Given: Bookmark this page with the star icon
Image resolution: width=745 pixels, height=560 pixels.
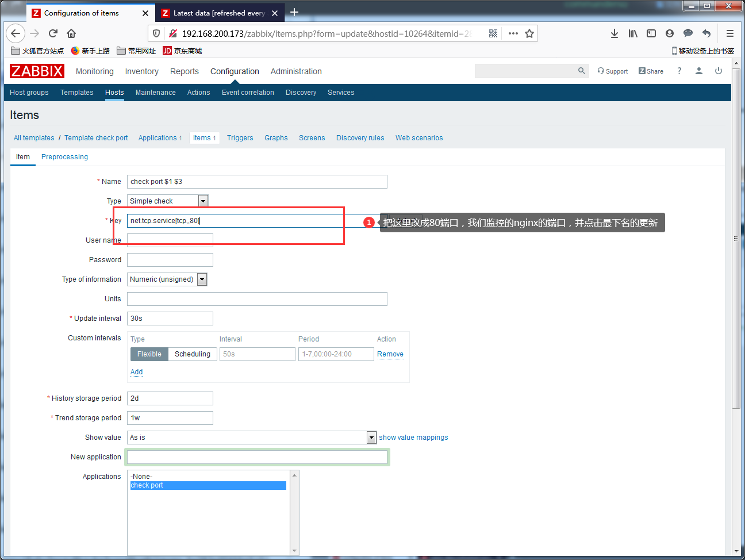Looking at the screenshot, I should pos(529,33).
